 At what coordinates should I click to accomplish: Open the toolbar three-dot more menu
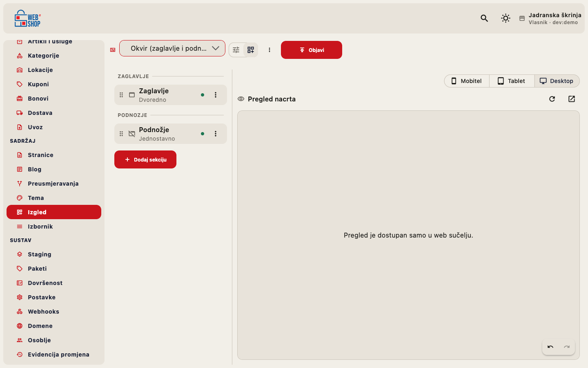(269, 50)
